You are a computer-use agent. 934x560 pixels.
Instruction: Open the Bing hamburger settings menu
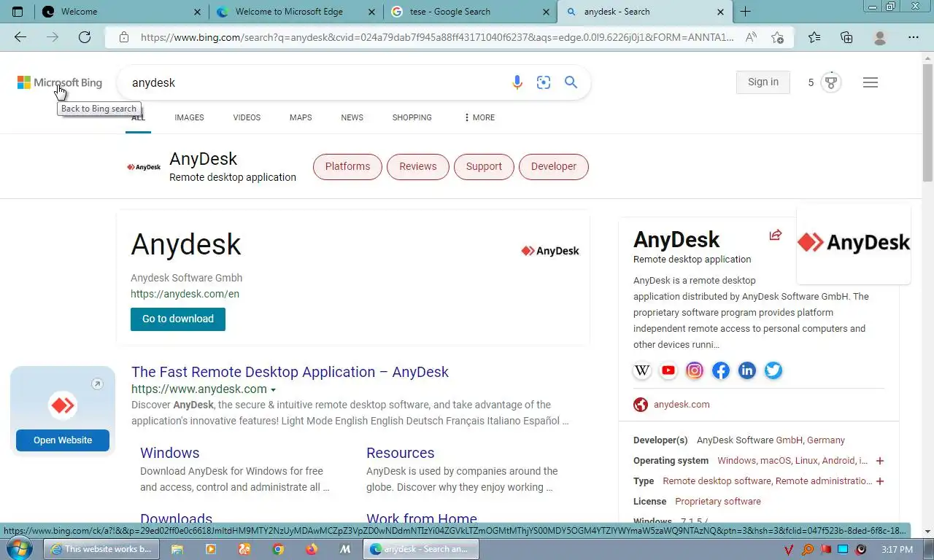coord(870,82)
